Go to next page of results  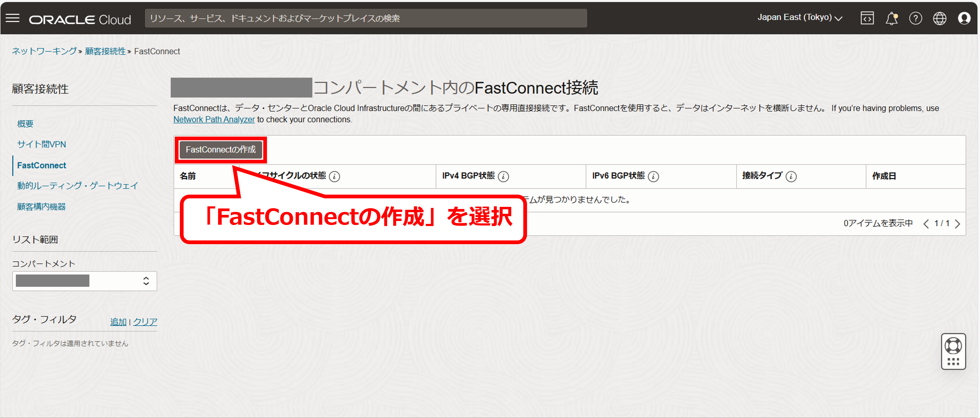click(x=958, y=224)
